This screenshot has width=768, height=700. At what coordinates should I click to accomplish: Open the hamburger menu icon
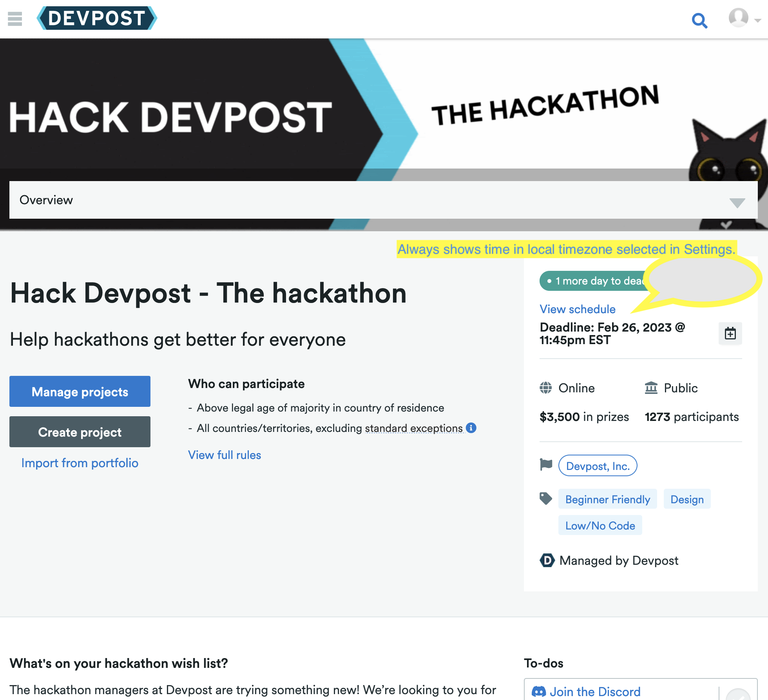point(15,18)
